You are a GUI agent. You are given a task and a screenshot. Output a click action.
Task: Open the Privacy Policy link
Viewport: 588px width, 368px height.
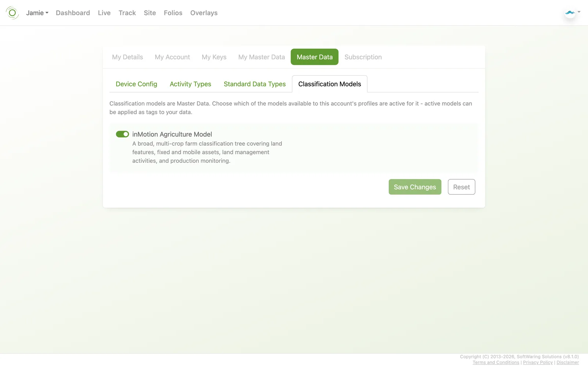pos(538,362)
